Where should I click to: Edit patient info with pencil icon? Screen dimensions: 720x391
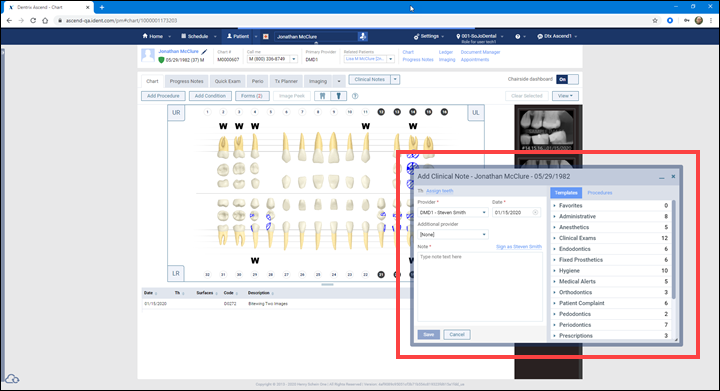click(x=204, y=52)
